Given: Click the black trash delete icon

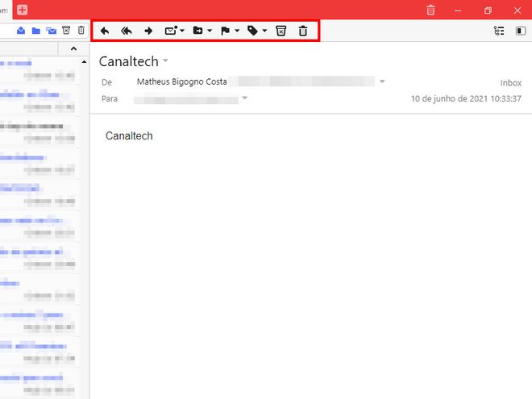Looking at the screenshot, I should tap(303, 31).
